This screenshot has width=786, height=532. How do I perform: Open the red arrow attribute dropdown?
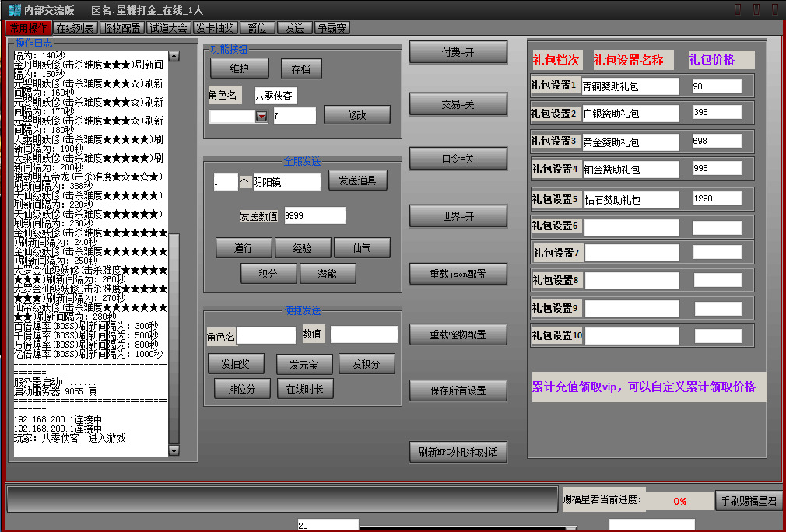pyautogui.click(x=261, y=116)
